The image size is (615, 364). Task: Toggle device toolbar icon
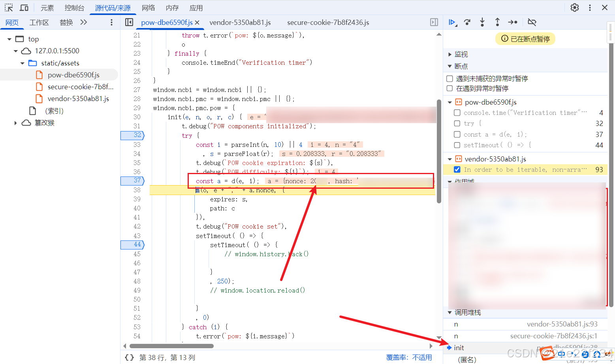click(x=24, y=8)
